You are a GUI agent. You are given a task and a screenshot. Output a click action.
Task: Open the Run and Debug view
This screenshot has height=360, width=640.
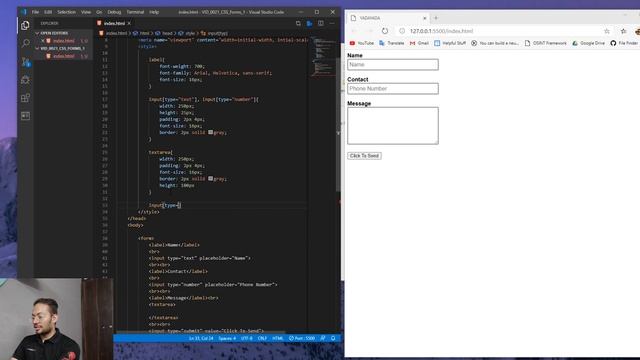pos(25,80)
